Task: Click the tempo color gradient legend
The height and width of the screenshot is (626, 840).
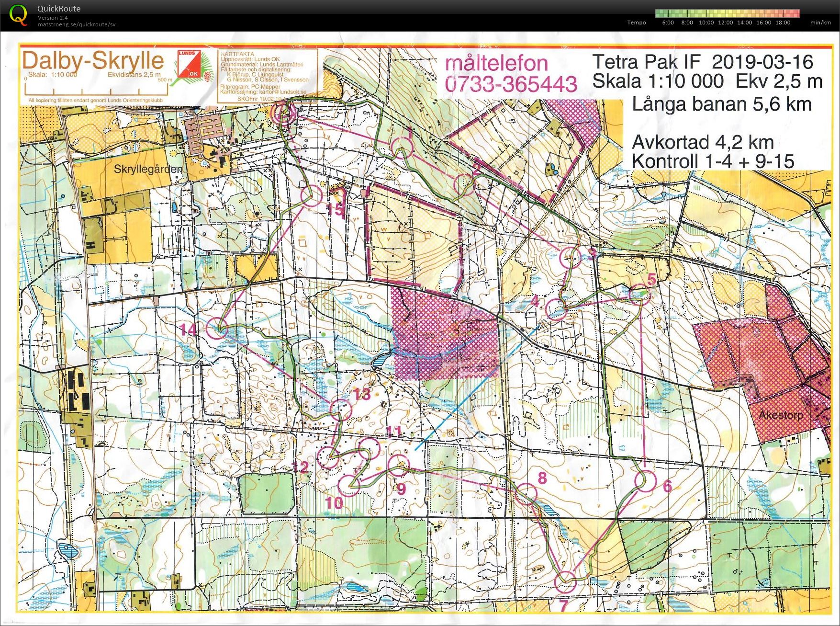Action: (x=728, y=13)
